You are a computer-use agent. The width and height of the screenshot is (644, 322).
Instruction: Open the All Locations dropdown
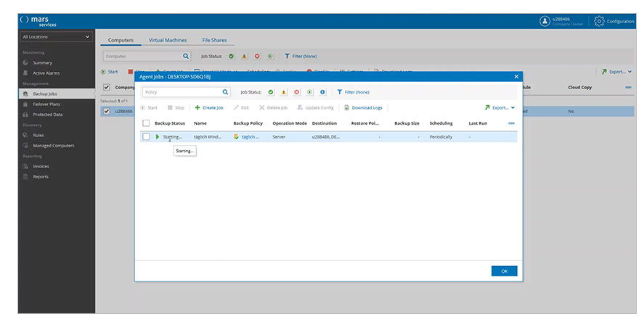point(57,36)
